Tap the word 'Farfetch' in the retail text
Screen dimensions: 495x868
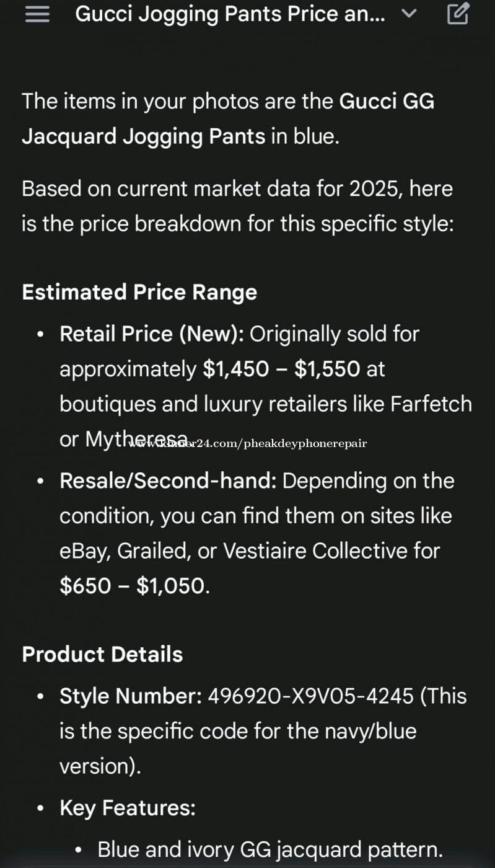[x=431, y=404]
